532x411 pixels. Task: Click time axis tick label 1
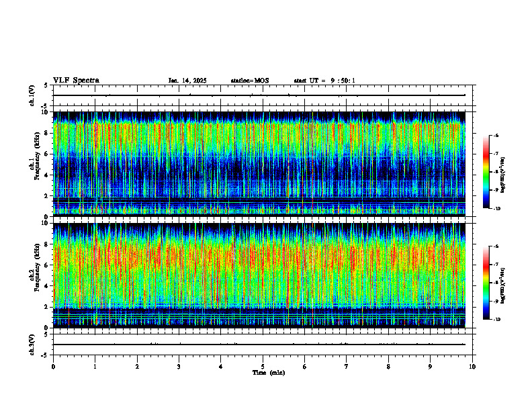tap(95, 367)
